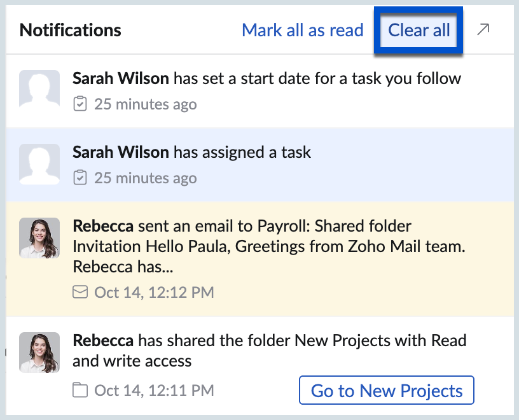
Task: Click Sarah Wilson's avatar on assigned task notification
Action: 39,164
